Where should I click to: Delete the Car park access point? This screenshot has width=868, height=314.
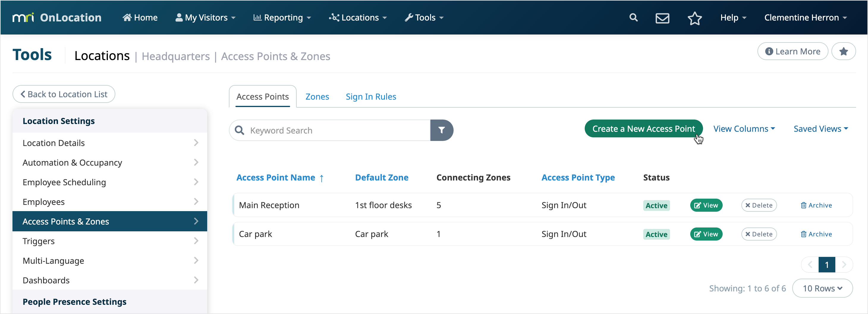point(759,234)
